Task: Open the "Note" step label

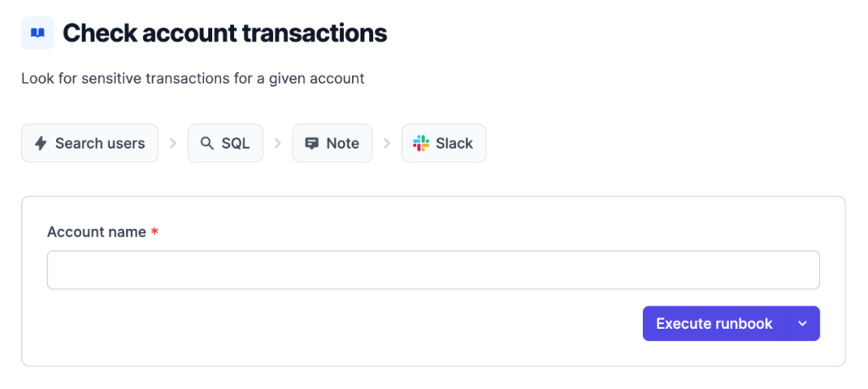Action: tap(342, 143)
